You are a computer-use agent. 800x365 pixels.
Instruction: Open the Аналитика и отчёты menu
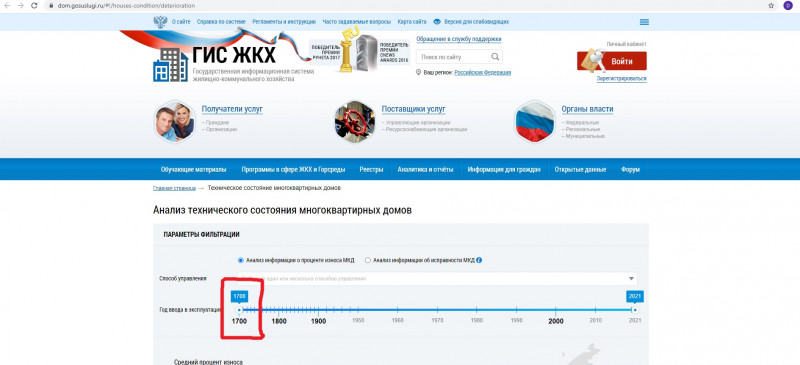click(x=425, y=169)
